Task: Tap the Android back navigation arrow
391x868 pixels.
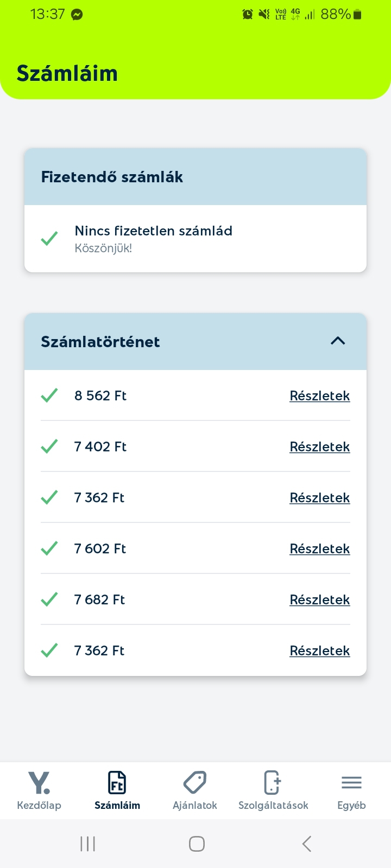Action: [307, 844]
